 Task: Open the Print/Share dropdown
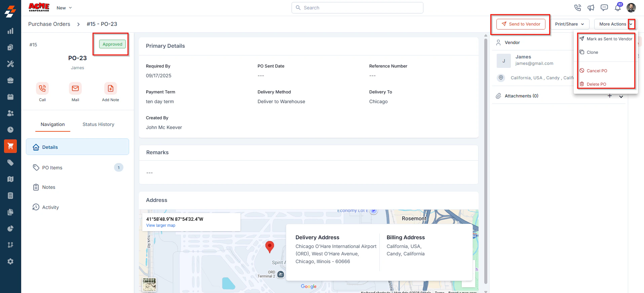570,24
